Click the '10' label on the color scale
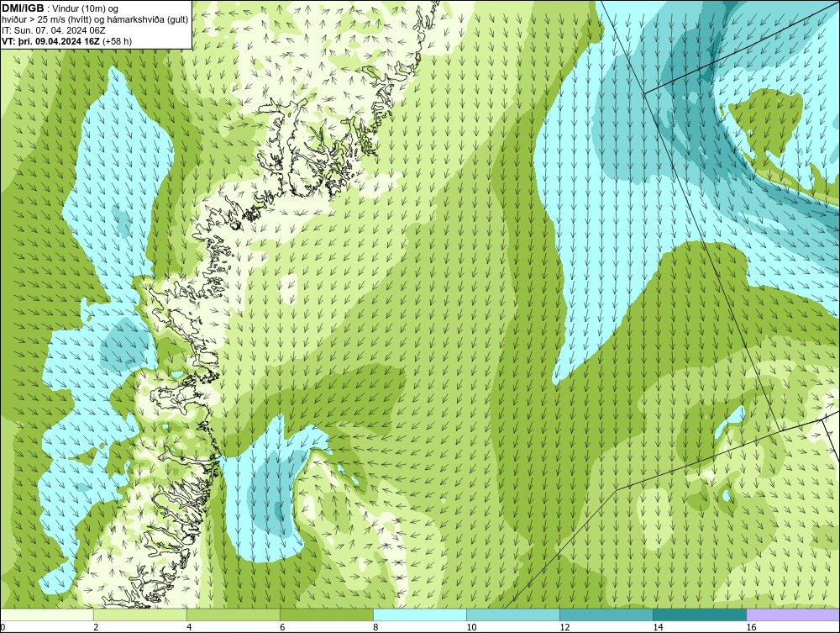The height and width of the screenshot is (633, 840). pyautogui.click(x=471, y=627)
